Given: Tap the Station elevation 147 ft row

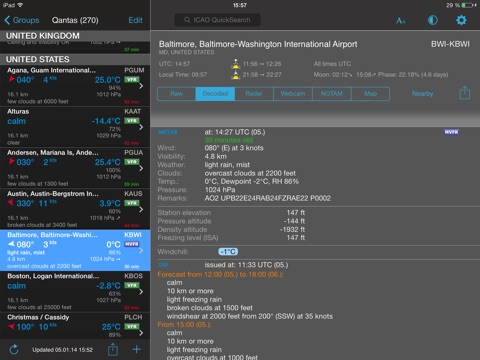Looking at the screenshot, I should [231, 213].
